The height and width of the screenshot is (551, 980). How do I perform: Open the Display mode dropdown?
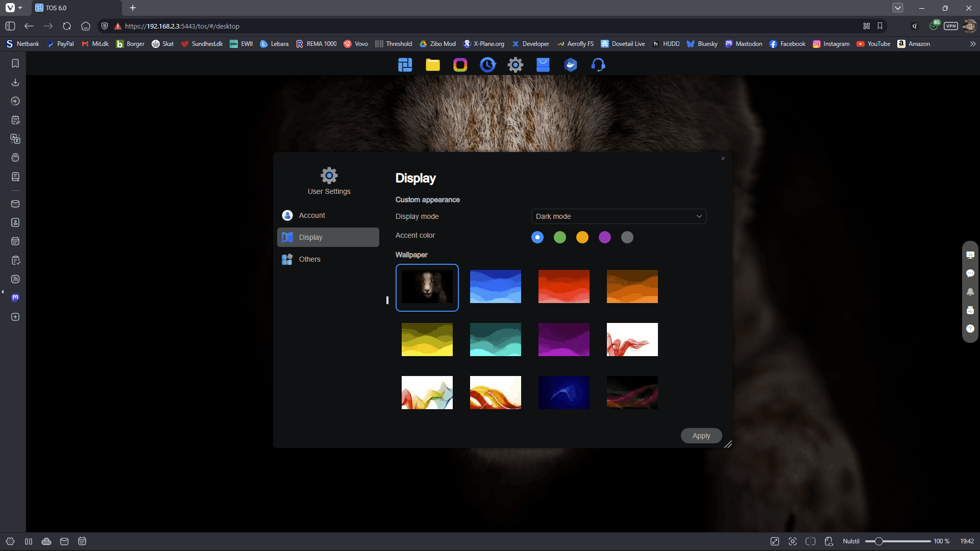click(x=618, y=216)
